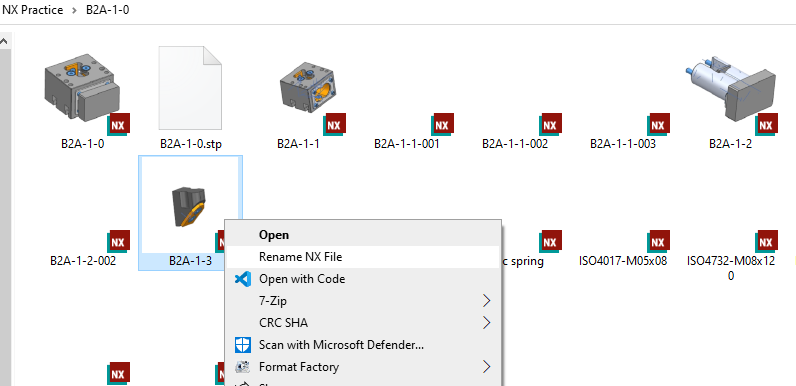Click the scroll up arrow on left scrollbar

(x=4, y=42)
